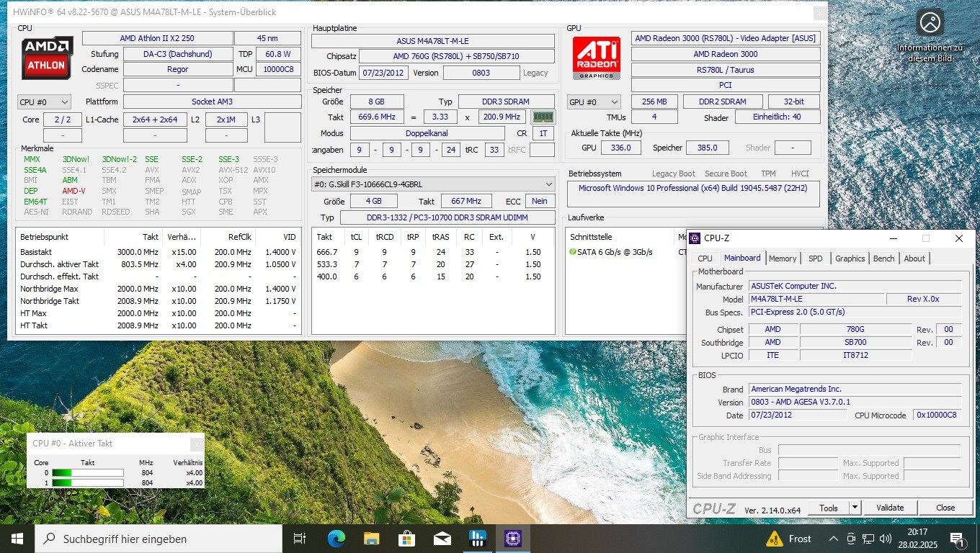The height and width of the screenshot is (553, 980).
Task: Click the 'American Megatrends Inc.' BIOS brand field
Action: (855, 389)
